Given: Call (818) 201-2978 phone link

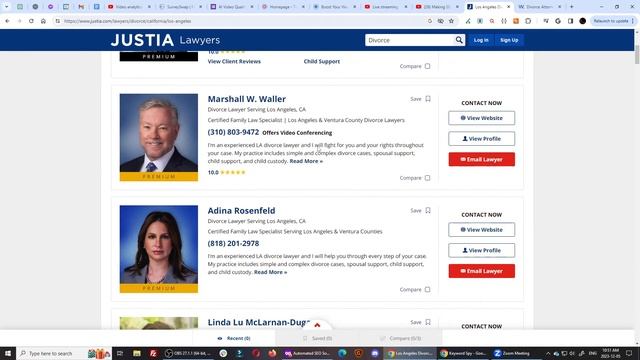Looking at the screenshot, I should [233, 243].
